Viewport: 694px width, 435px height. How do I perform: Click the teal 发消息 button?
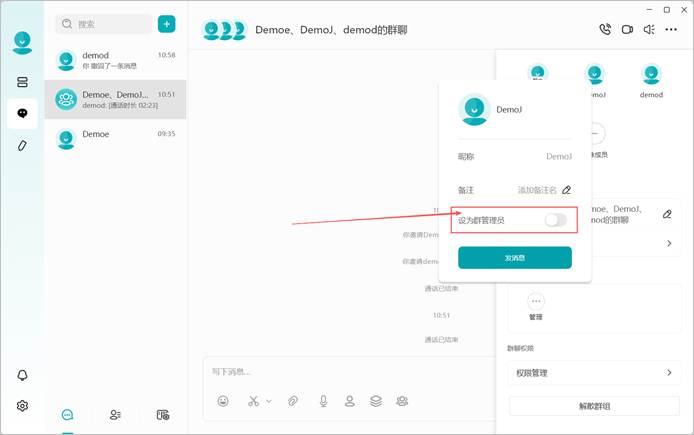(515, 258)
